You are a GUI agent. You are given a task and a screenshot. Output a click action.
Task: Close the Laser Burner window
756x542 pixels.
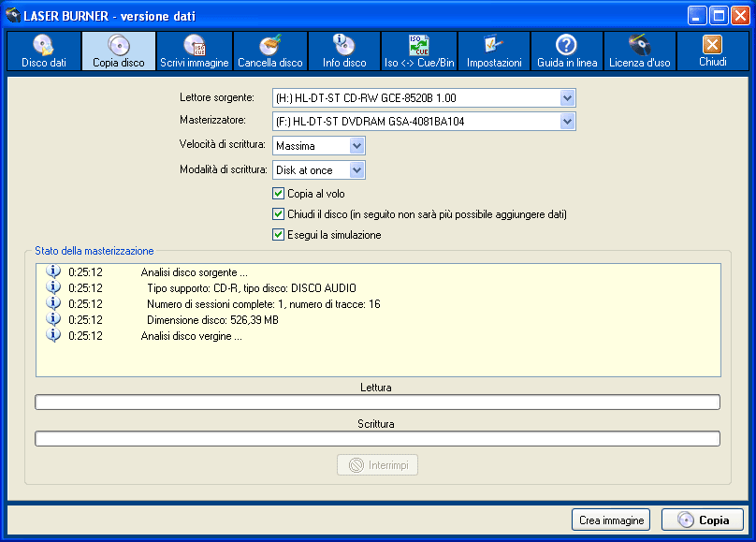739,16
